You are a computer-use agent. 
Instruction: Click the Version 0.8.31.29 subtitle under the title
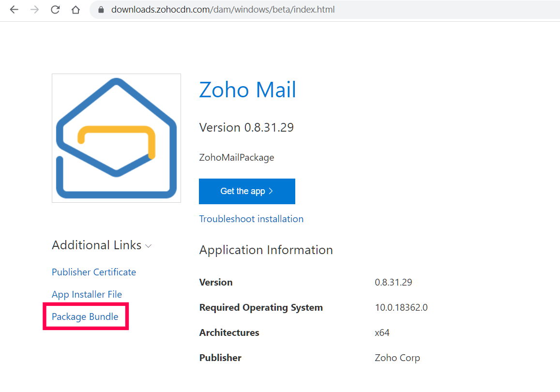246,127
